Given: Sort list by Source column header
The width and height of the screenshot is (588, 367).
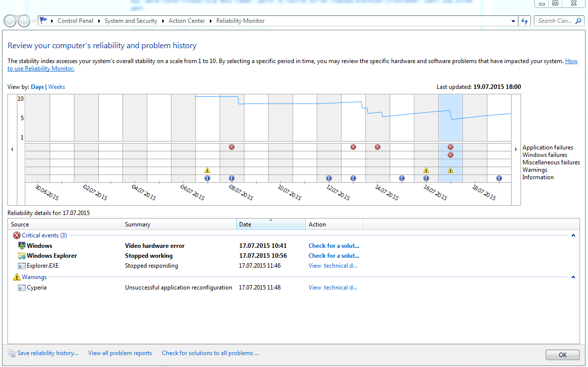Looking at the screenshot, I should tap(65, 224).
